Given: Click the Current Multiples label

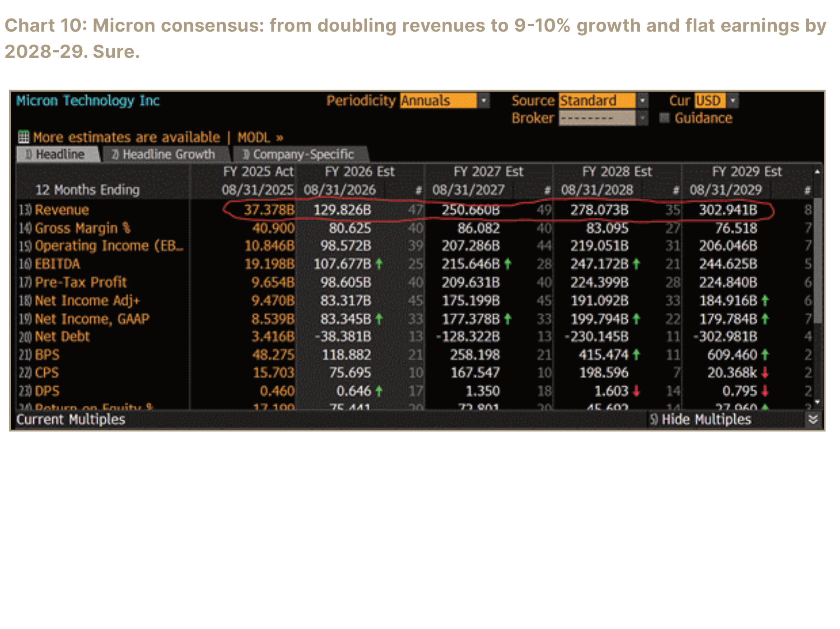Looking at the screenshot, I should [71, 419].
